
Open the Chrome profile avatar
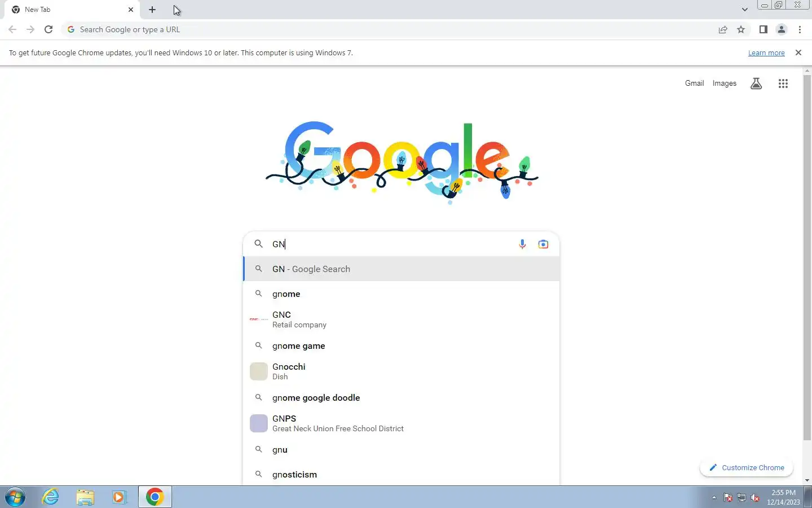click(x=782, y=29)
